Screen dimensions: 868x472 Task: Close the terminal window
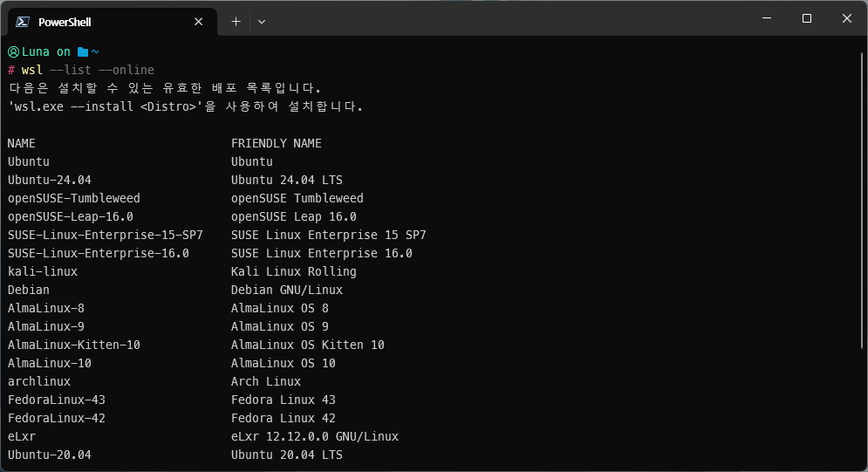[x=847, y=18]
